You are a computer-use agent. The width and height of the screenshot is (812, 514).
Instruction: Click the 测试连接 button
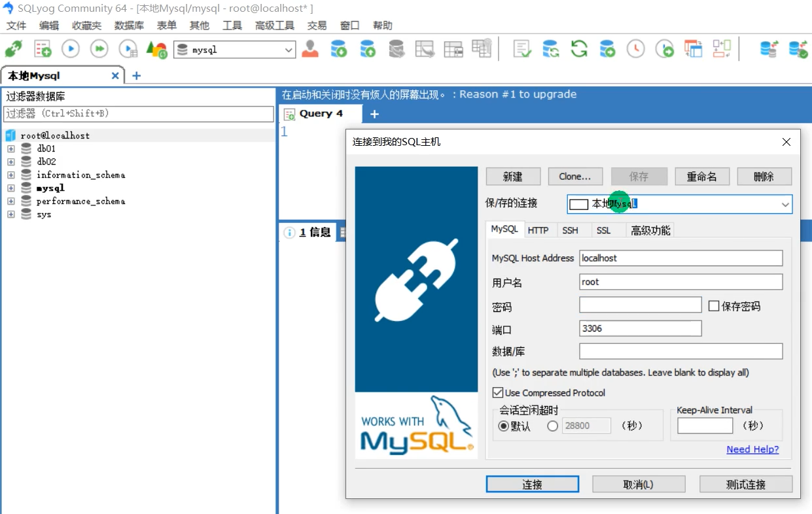coord(746,484)
